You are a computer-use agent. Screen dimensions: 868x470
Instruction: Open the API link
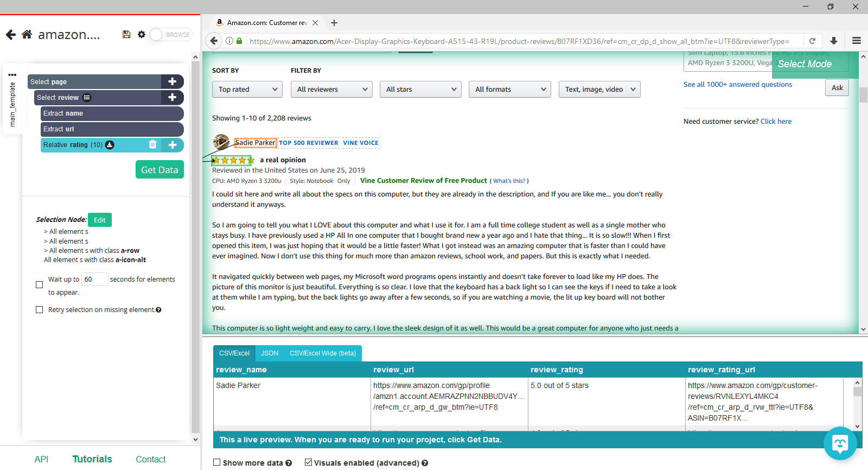pyautogui.click(x=41, y=459)
